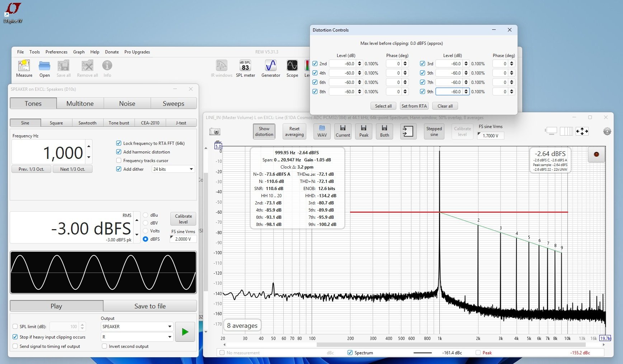This screenshot has width=623, height=364.
Task: Click the Save to file button
Action: click(x=150, y=306)
